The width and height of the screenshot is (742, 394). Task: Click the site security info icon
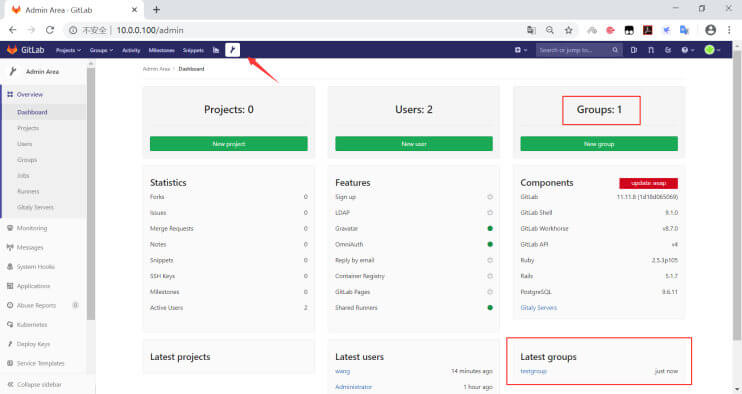tap(73, 30)
